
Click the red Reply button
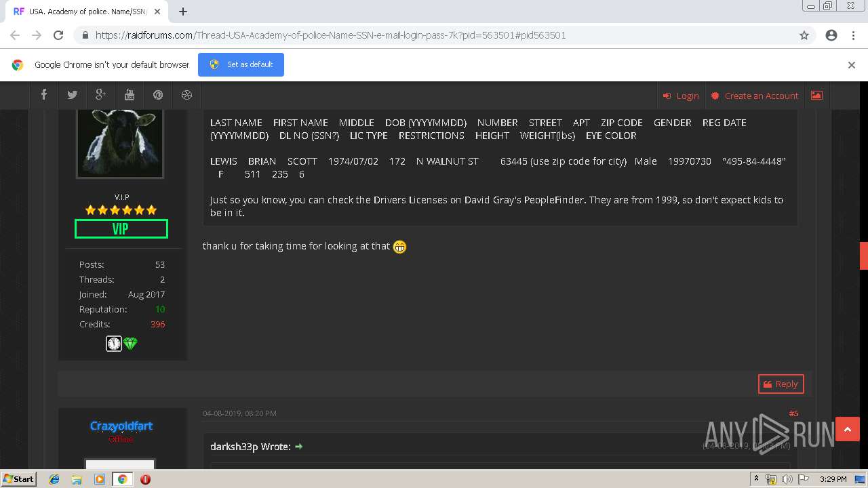[781, 384]
